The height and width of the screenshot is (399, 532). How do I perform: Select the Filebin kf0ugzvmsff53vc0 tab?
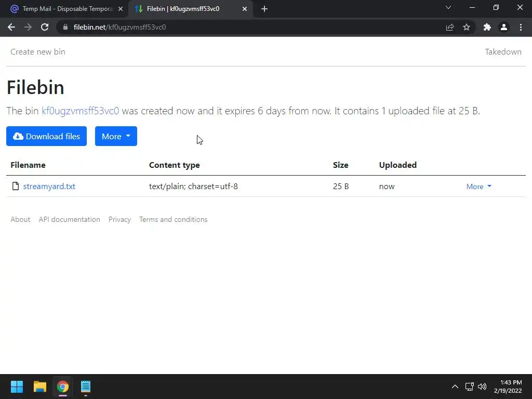[191, 9]
